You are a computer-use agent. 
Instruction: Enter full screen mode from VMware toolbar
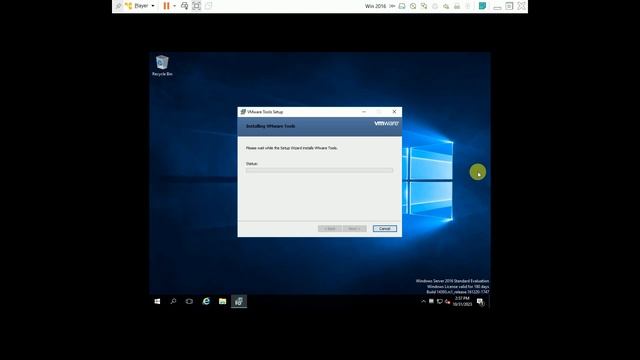196,6
